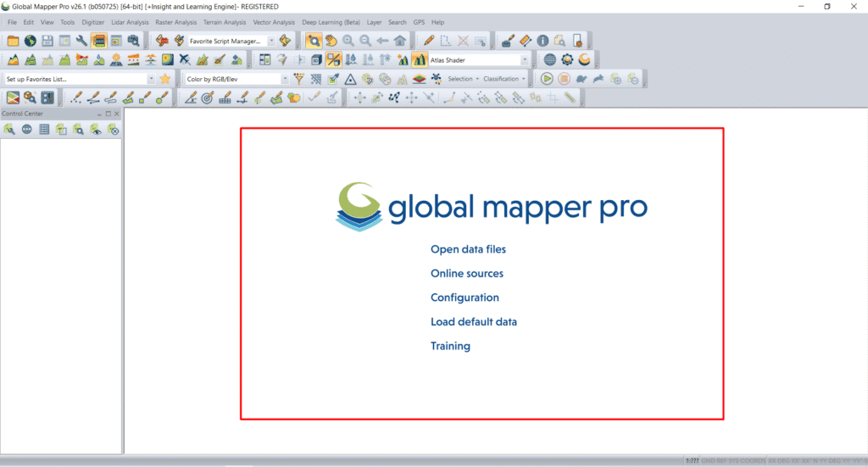Open the File menu

[x=12, y=22]
